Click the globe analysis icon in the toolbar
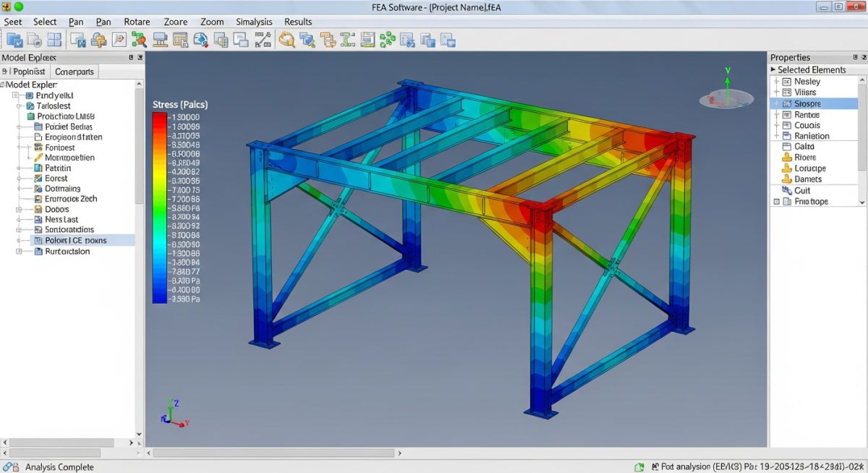Image resolution: width=868 pixels, height=473 pixels. click(x=200, y=40)
